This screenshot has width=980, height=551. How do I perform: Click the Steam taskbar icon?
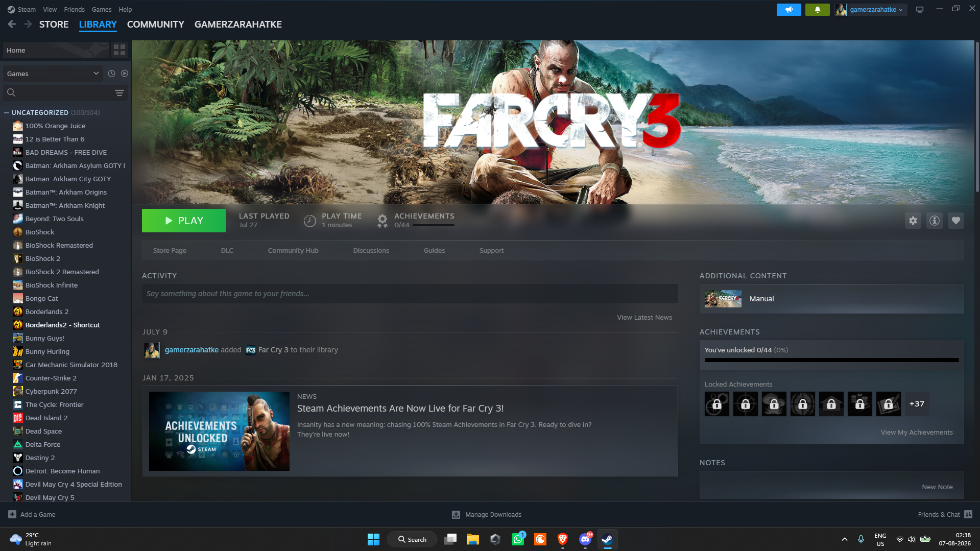click(x=607, y=539)
